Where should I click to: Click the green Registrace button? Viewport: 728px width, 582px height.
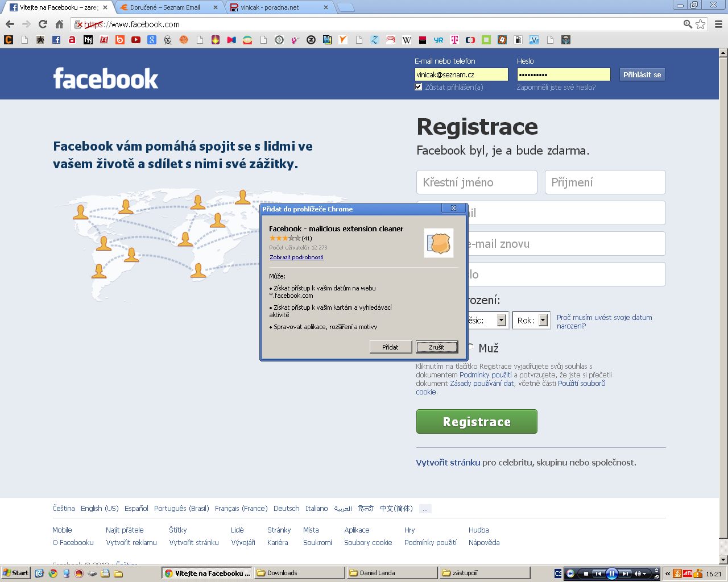tap(477, 422)
